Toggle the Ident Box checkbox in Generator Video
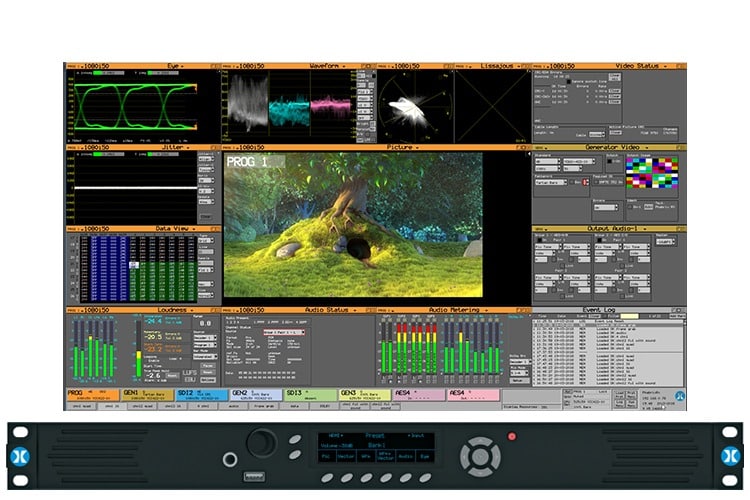Screen dimensions: 750x500 (x=630, y=207)
